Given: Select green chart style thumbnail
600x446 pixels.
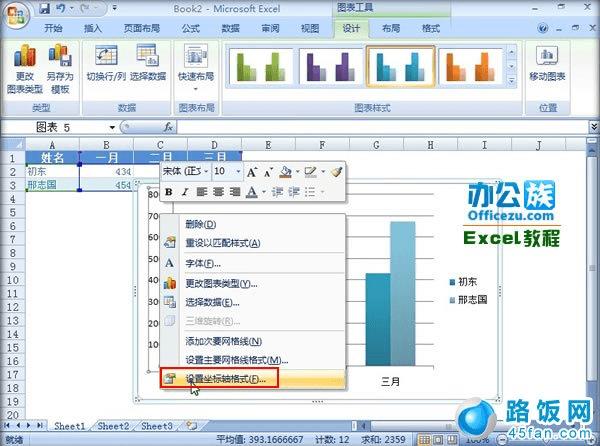Looking at the screenshot, I should 261,67.
